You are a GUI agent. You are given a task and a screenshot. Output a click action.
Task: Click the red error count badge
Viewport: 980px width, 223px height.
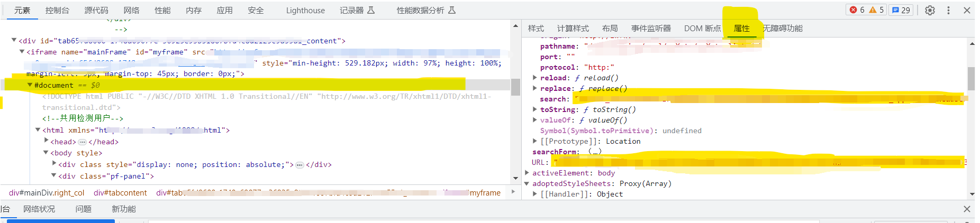click(857, 10)
